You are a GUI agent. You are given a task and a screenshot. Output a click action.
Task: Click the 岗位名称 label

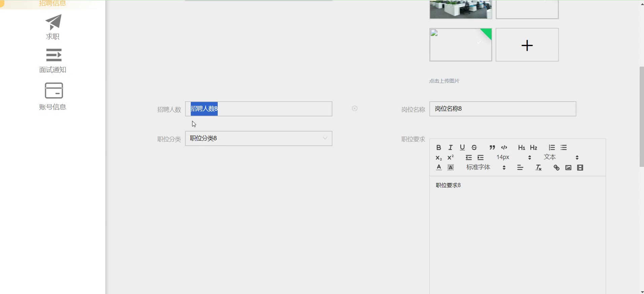tap(413, 109)
